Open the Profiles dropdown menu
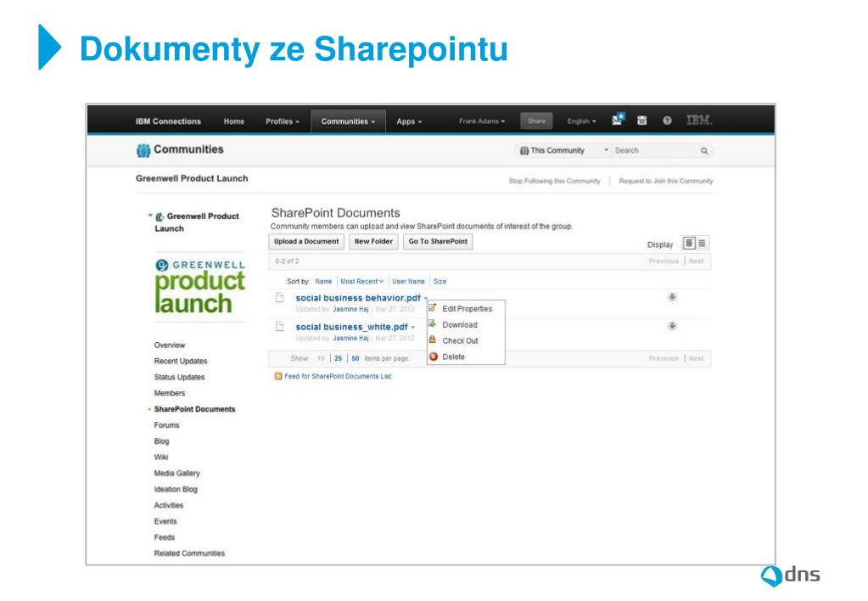 click(283, 121)
